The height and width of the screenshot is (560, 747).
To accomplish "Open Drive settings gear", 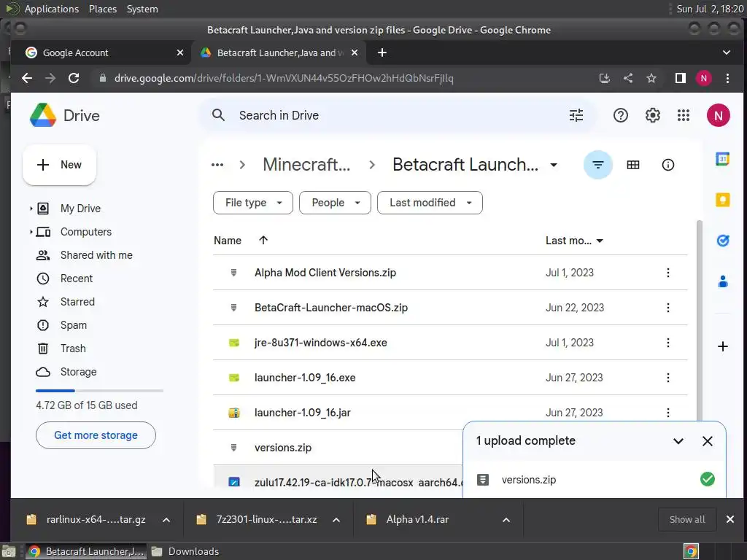I will (653, 115).
